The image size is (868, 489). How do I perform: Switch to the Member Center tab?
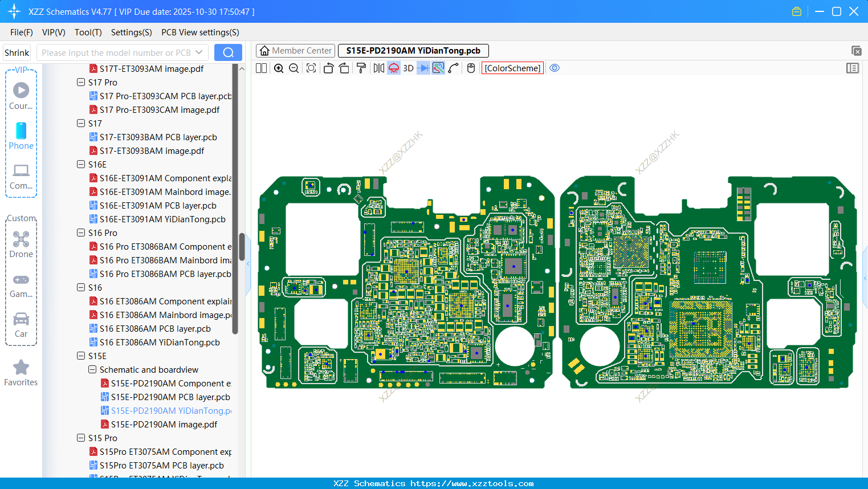click(x=296, y=51)
